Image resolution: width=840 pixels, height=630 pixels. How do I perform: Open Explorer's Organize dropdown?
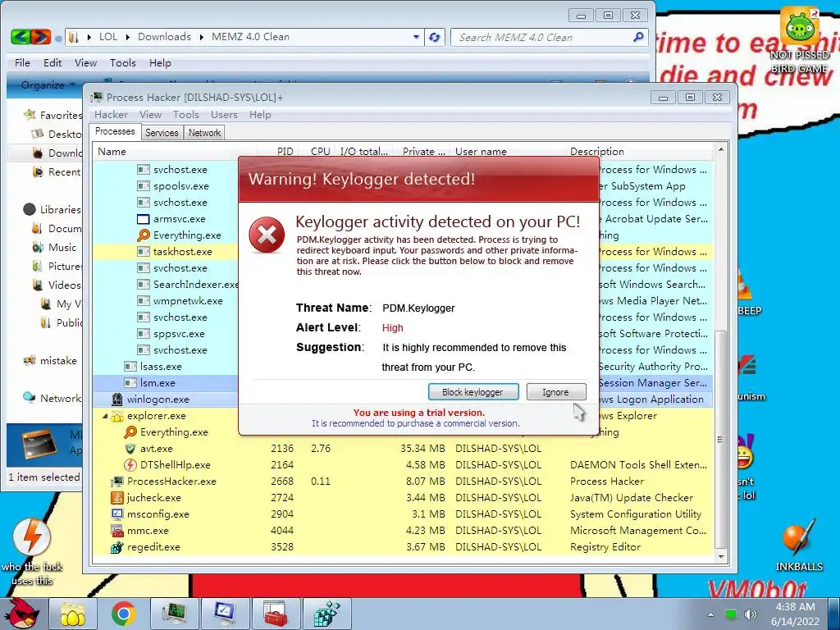[x=48, y=85]
